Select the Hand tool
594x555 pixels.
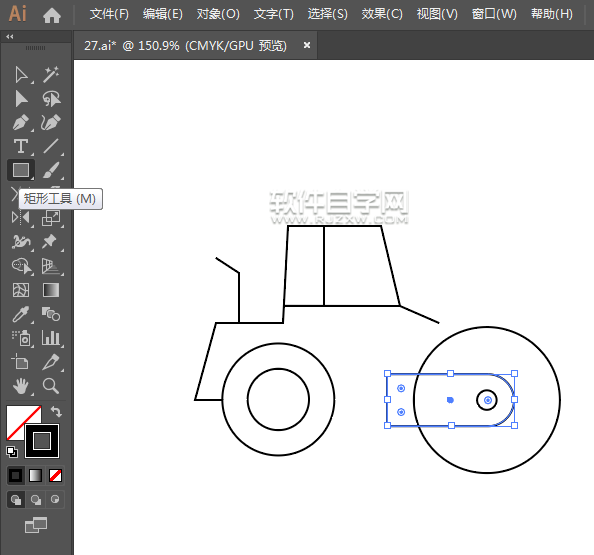[21, 386]
